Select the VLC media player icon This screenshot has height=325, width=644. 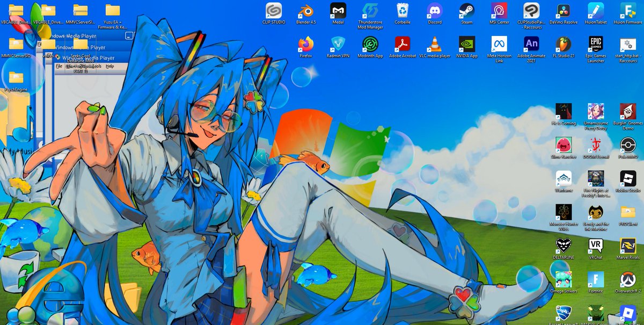[435, 44]
